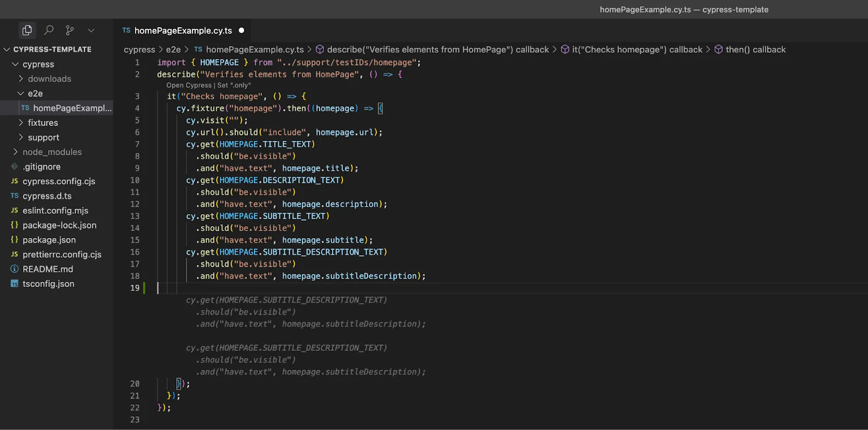Click cy.visit("") on line 5
Viewport: 868px width, 430px height.
click(217, 120)
